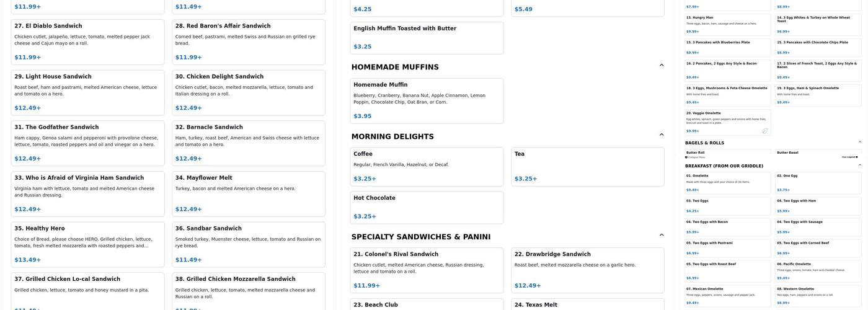Select the Drawbridge Sandwich card
Screen dimensions: 868x310
click(x=587, y=270)
